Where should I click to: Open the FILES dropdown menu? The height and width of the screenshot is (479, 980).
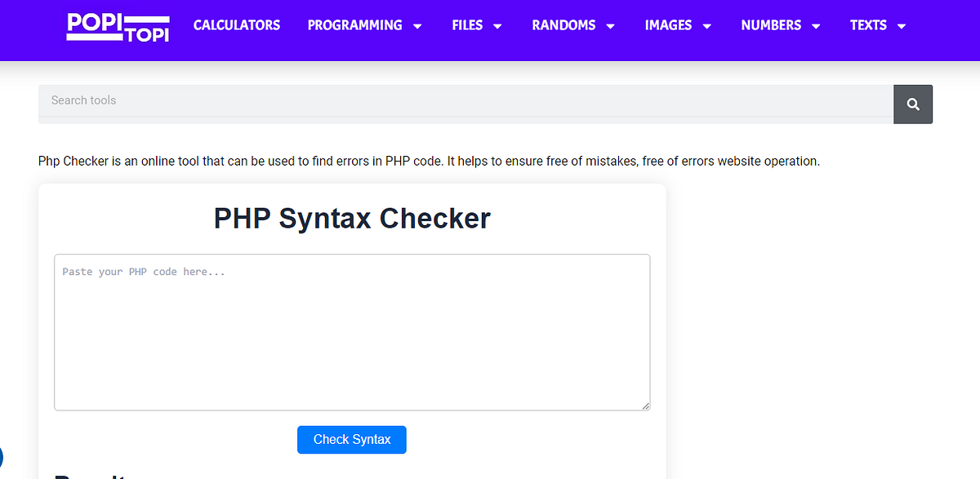465,25
